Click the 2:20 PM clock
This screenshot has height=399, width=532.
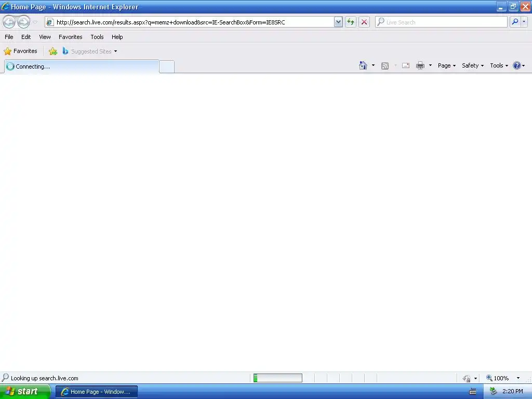(513, 392)
